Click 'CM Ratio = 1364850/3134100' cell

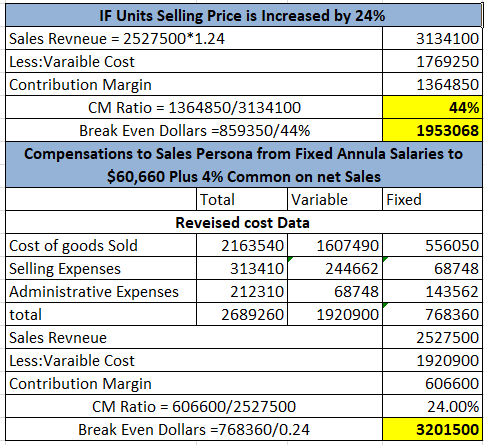click(x=194, y=107)
